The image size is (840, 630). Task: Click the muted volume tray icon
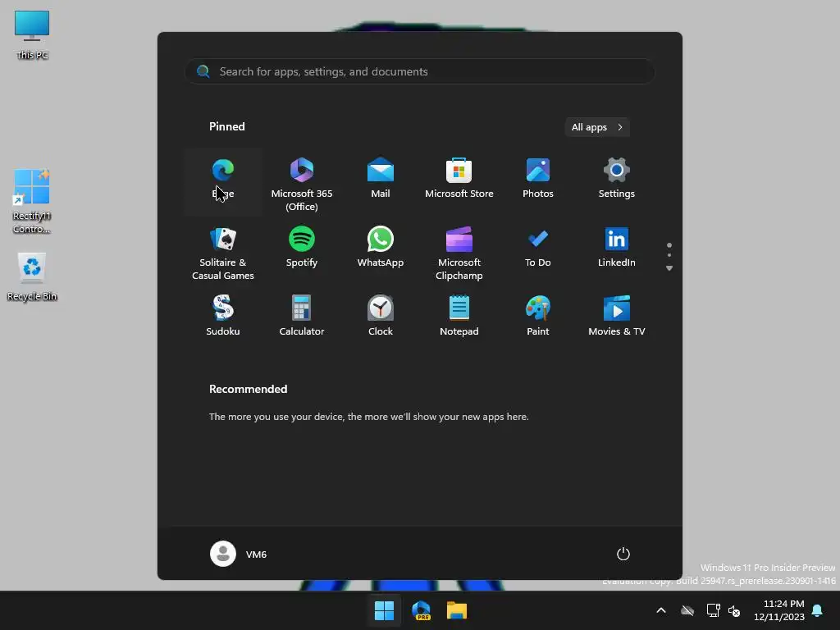click(734, 610)
